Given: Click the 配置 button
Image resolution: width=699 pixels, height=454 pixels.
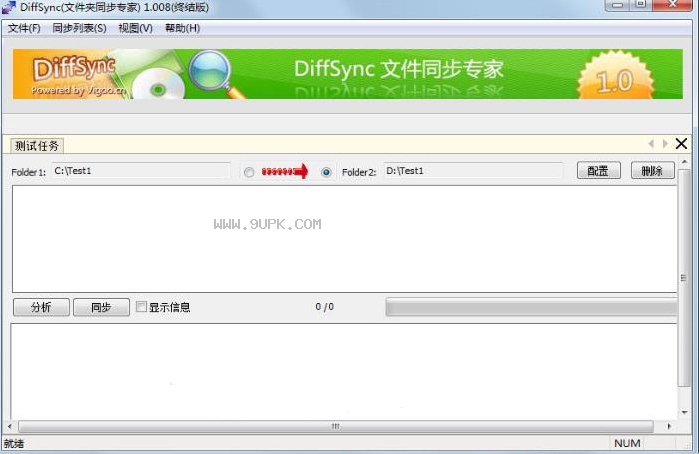Looking at the screenshot, I should pyautogui.click(x=598, y=170).
